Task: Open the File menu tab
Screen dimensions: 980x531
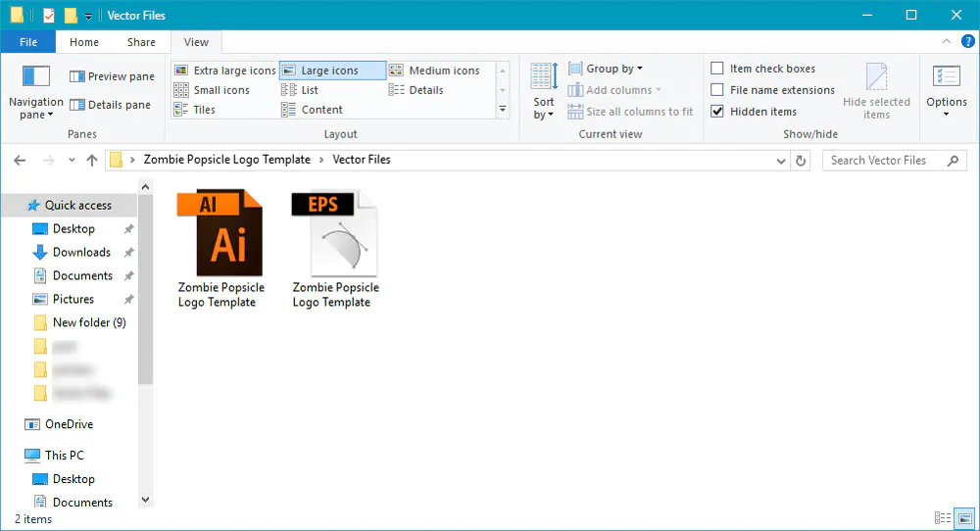Action: tap(28, 42)
